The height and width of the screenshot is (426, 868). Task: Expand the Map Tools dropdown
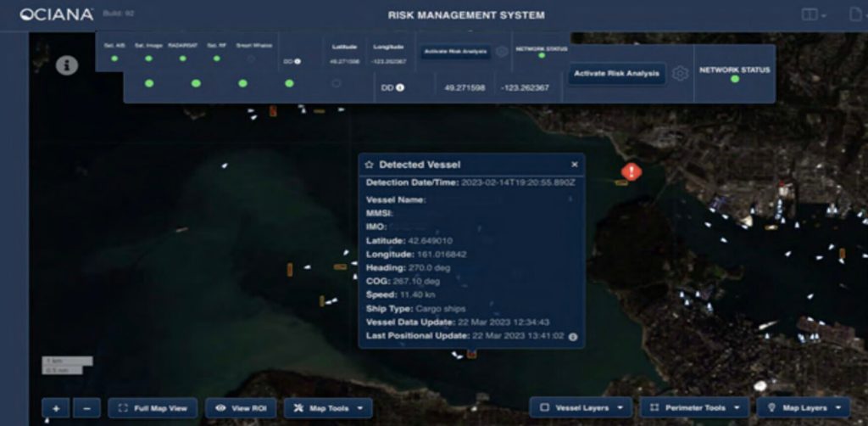pos(327,408)
